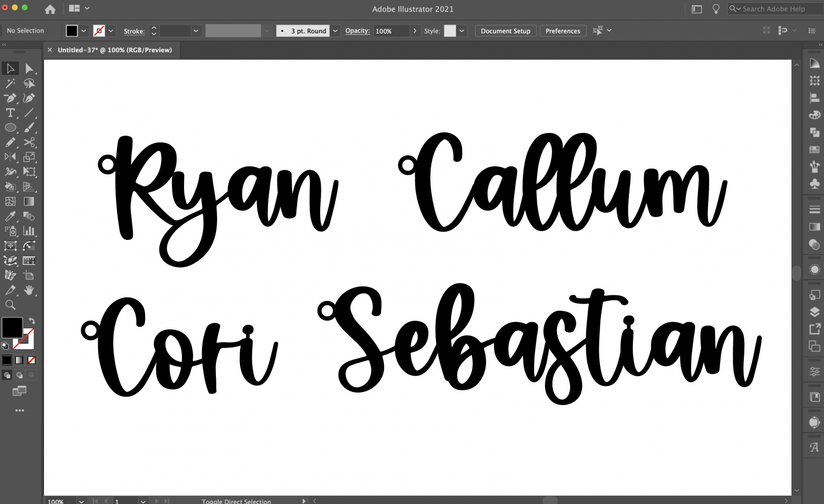Select the Reflect tool
The width and height of the screenshot is (824, 504).
pyautogui.click(x=10, y=157)
